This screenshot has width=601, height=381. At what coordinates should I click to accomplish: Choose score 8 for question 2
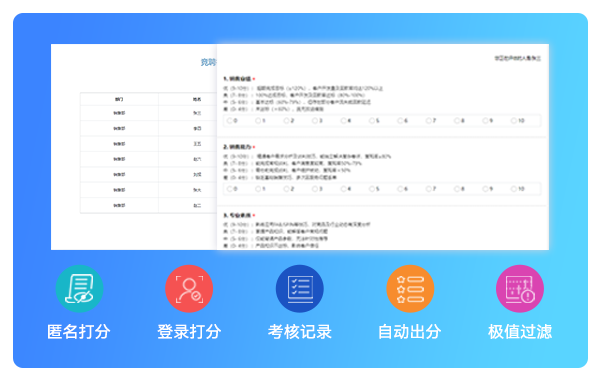coord(457,189)
